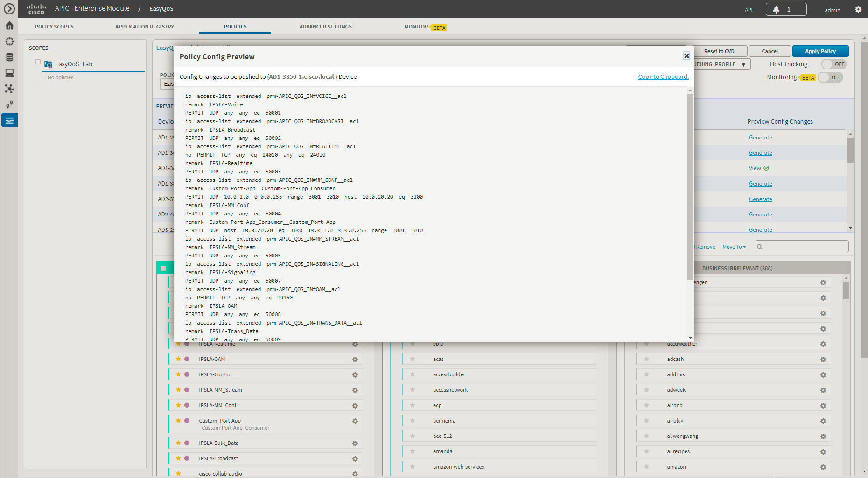Close the Policy Config Preview dialog

686,56
